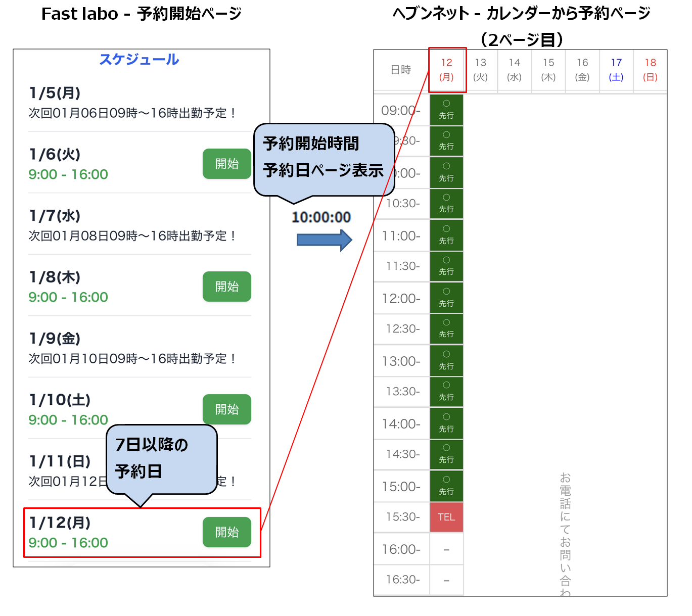The image size is (692, 616).
Task: Select the 日時 column header
Action: point(401,70)
